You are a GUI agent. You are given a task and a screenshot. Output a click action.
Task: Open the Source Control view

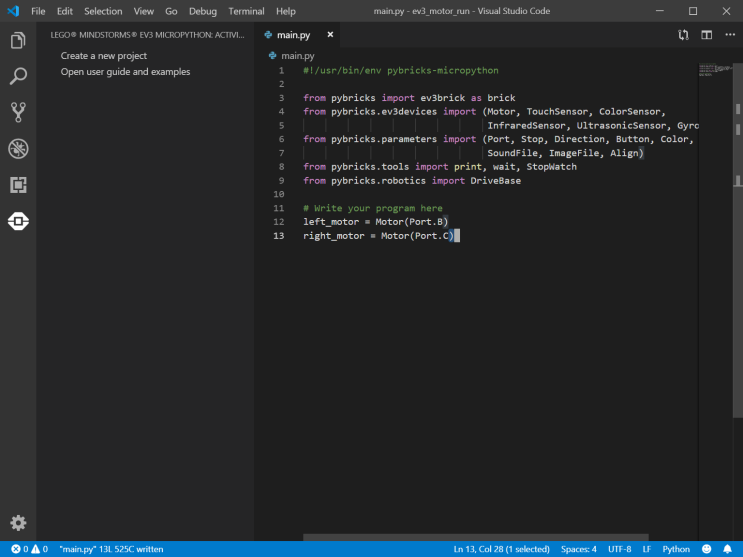(18, 112)
